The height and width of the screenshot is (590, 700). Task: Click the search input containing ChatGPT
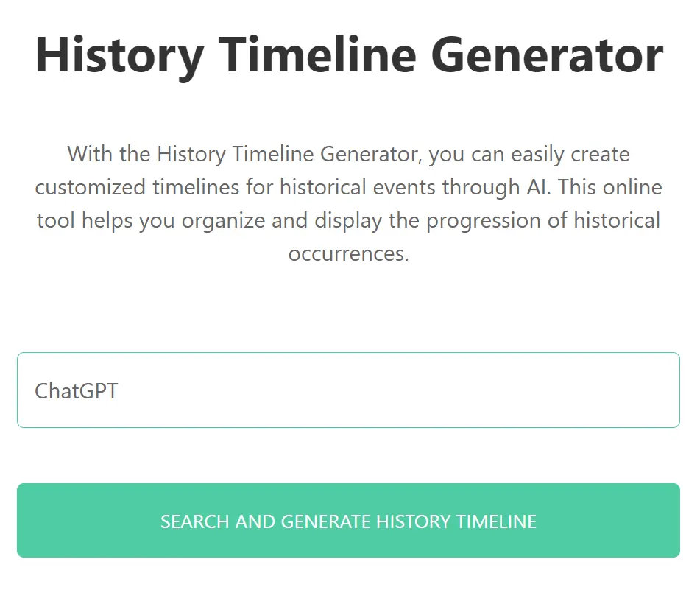click(350, 390)
